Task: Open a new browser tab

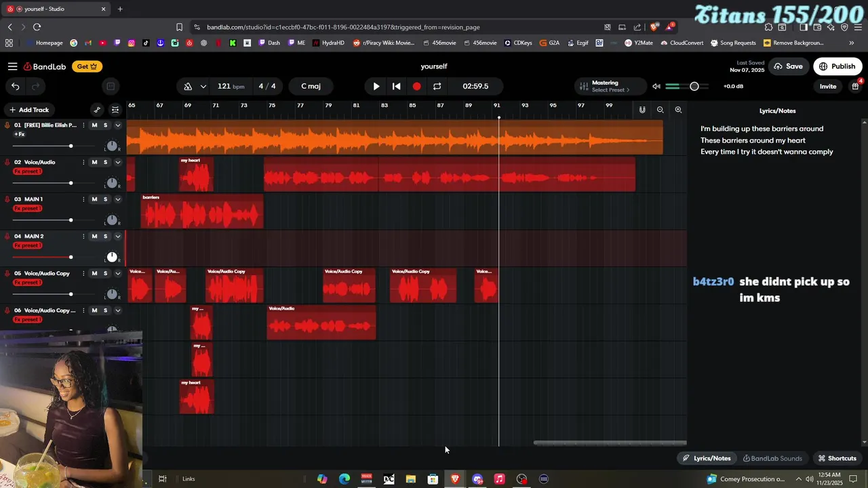Action: coord(120,9)
